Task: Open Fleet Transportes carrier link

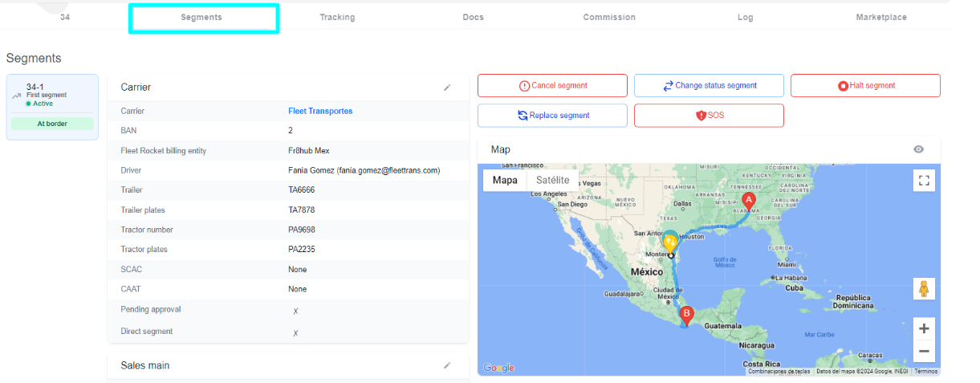Action: point(320,111)
